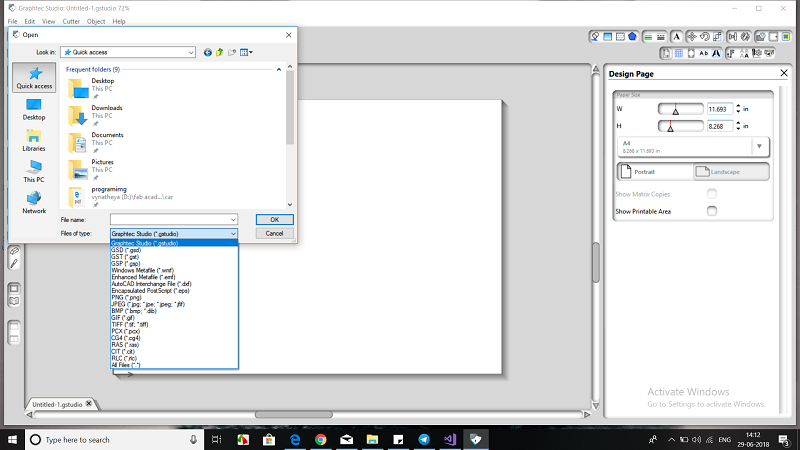Open the dialog's View Menu dropdown
Image resolution: width=800 pixels, height=450 pixels.
click(246, 52)
